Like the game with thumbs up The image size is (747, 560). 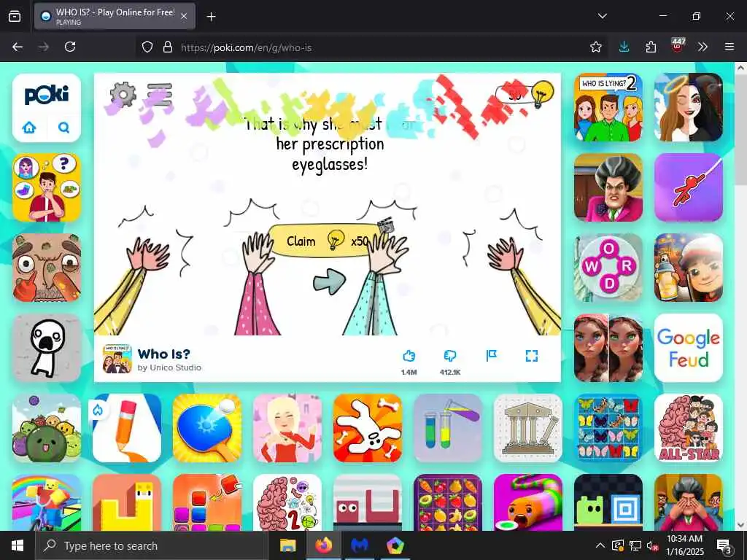click(x=409, y=356)
